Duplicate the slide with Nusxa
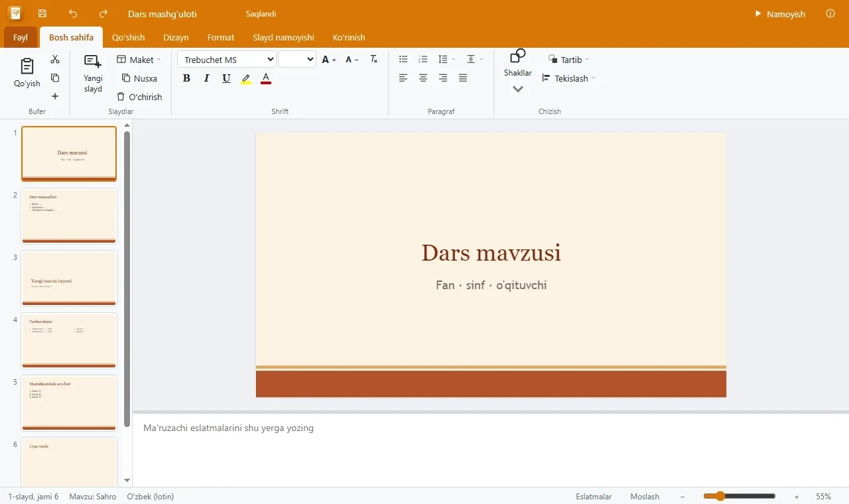 tap(139, 78)
